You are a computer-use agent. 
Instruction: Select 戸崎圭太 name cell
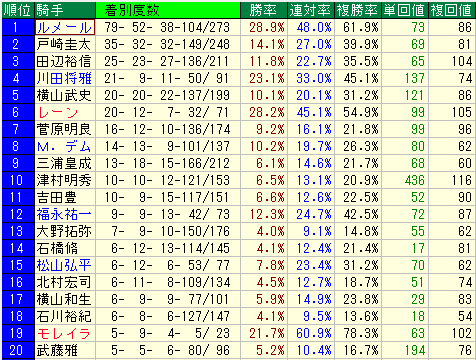65,44
